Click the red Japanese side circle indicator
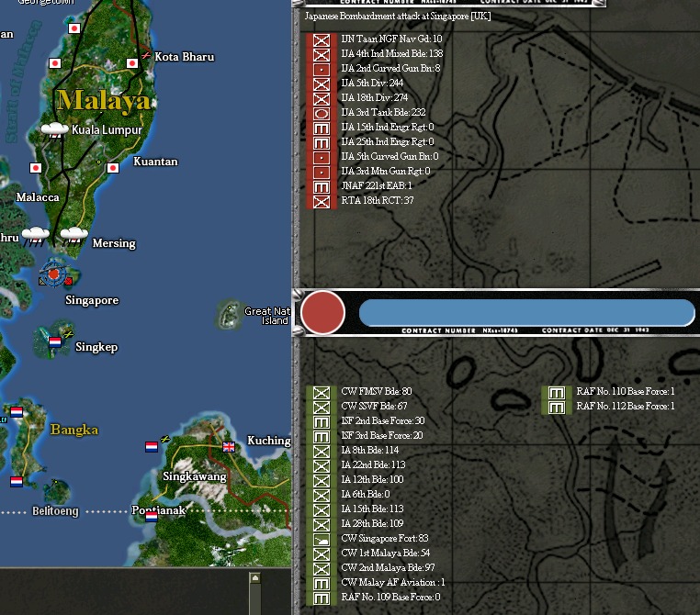700x615 pixels. [322, 312]
